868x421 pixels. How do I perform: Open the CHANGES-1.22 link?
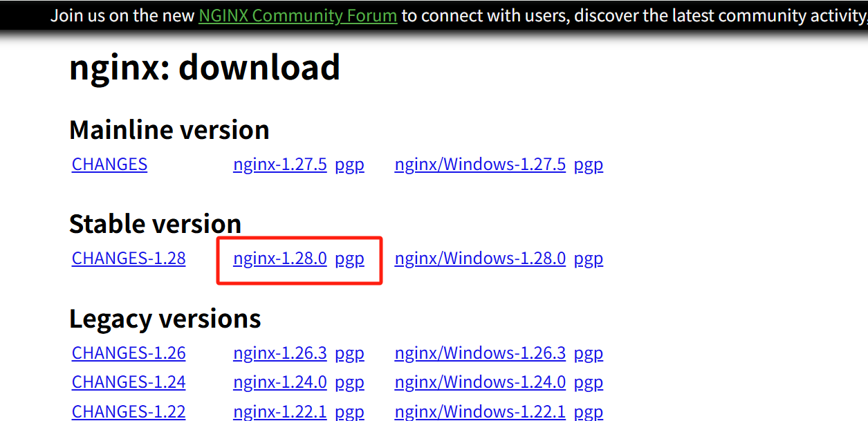click(x=129, y=412)
